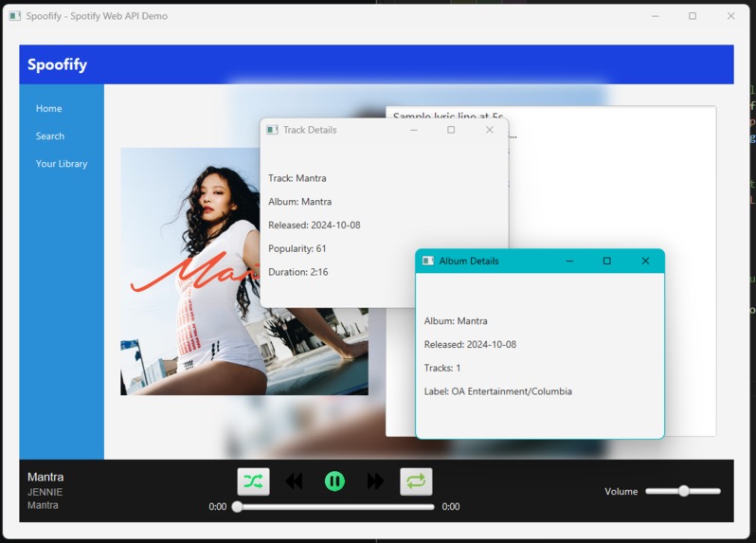Skip back to previous track
The image size is (756, 543).
point(294,481)
